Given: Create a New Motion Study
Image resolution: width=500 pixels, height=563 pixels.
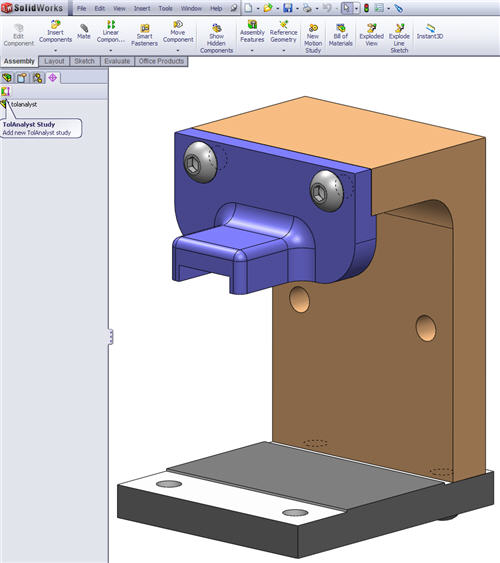Looking at the screenshot, I should click(313, 38).
